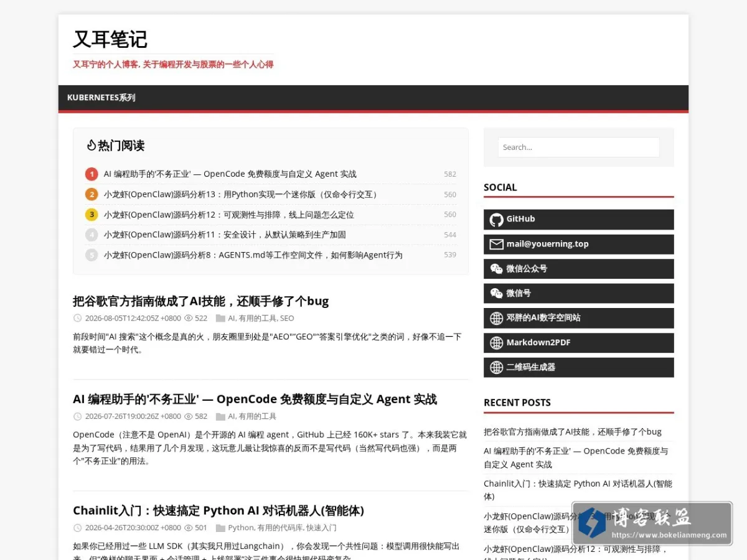This screenshot has width=747, height=560.
Task: Visit 邓胖的AI数字空间站 link
Action: pyautogui.click(x=578, y=318)
